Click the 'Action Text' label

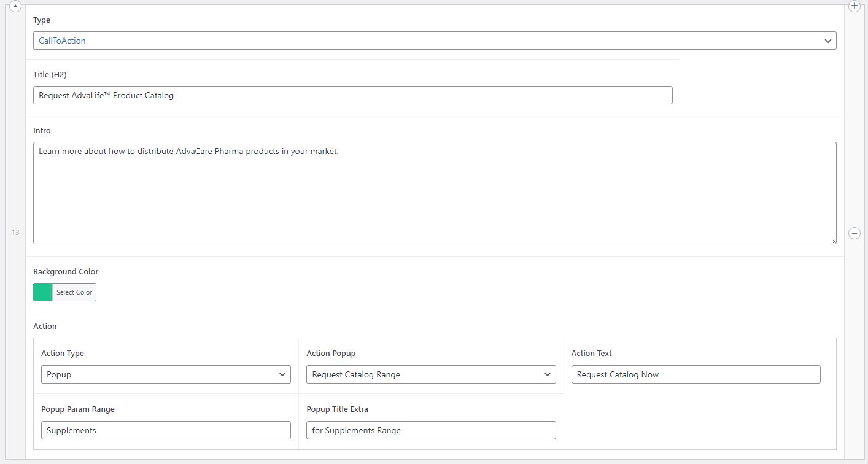[x=592, y=353]
